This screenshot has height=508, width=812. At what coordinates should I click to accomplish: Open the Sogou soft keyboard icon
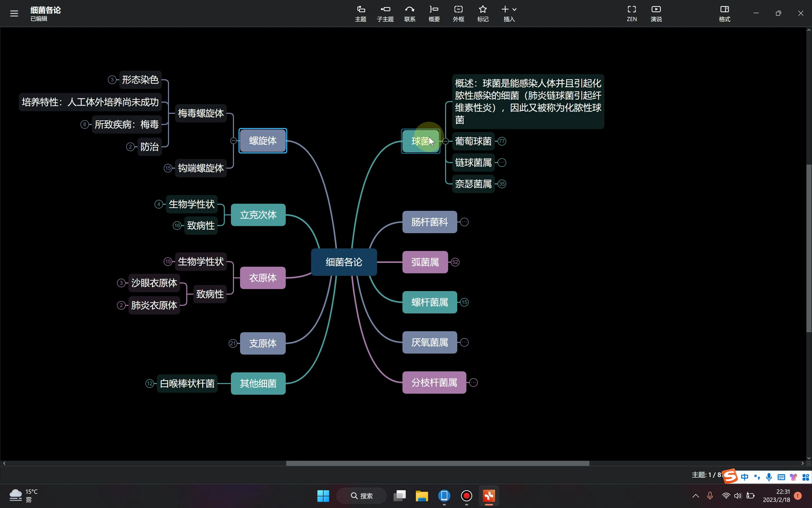[781, 477]
